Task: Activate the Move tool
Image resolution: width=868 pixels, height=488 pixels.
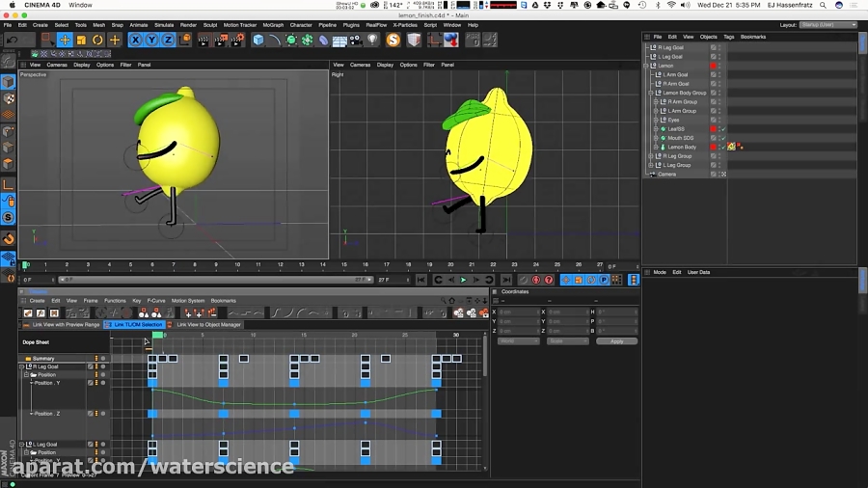Action: click(x=65, y=40)
